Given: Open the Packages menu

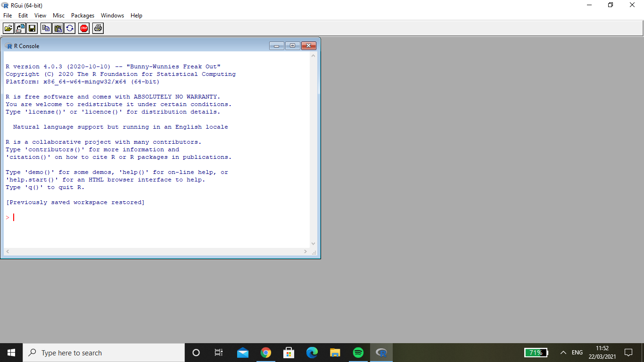Looking at the screenshot, I should pyautogui.click(x=83, y=16).
